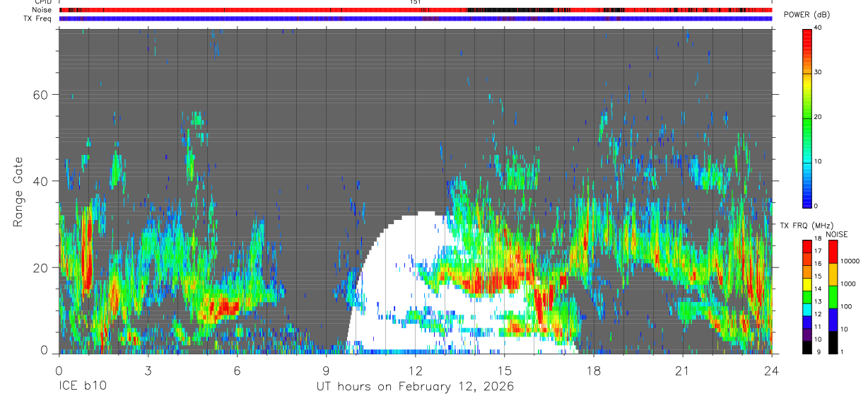Click the '151' CPID value at top

point(415,2)
